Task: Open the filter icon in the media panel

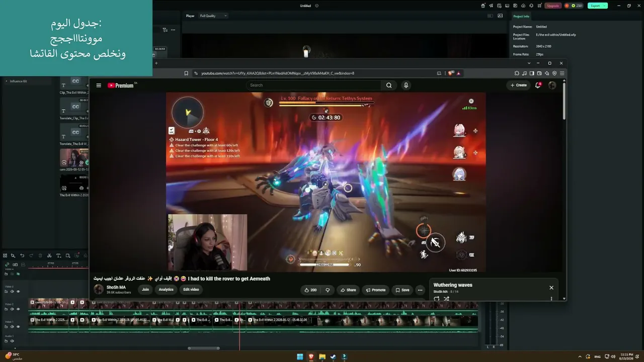Action: [165, 30]
